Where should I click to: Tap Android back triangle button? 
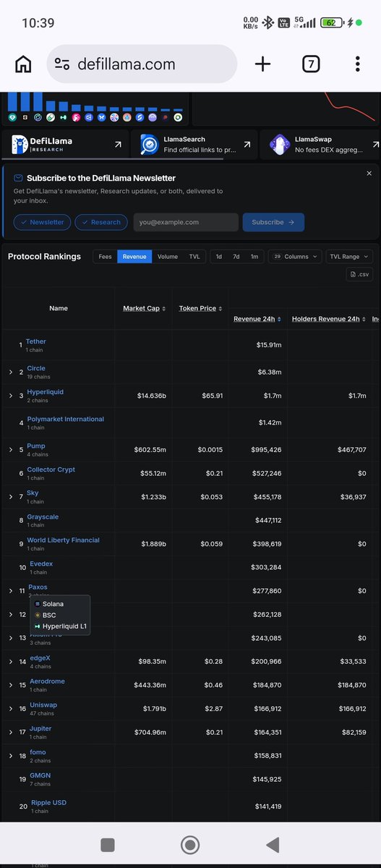[x=273, y=845]
